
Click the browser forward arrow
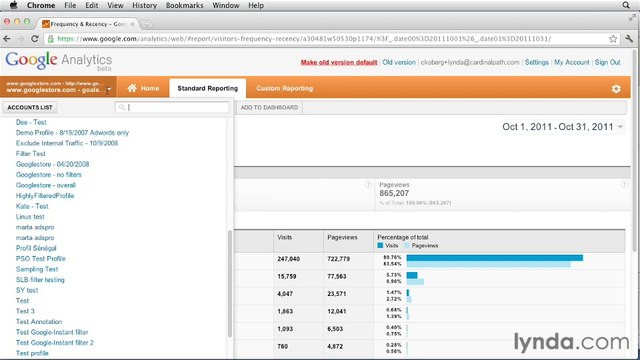(21, 39)
